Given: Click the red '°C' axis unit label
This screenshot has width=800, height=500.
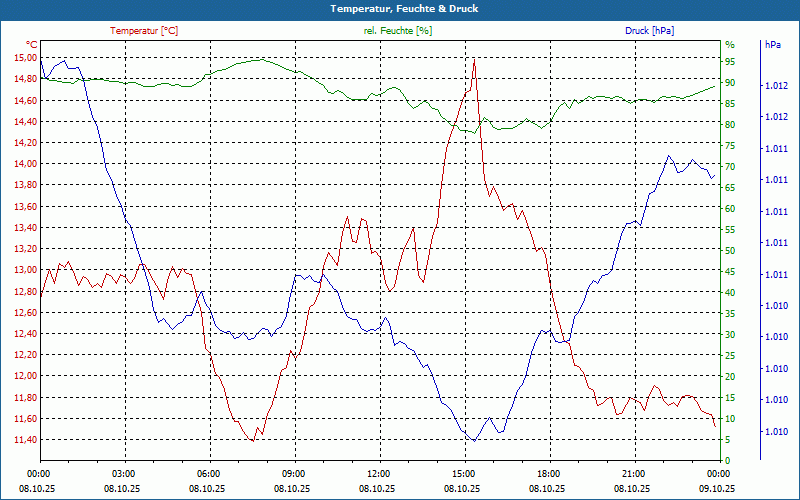Looking at the screenshot, I should click(31, 45).
